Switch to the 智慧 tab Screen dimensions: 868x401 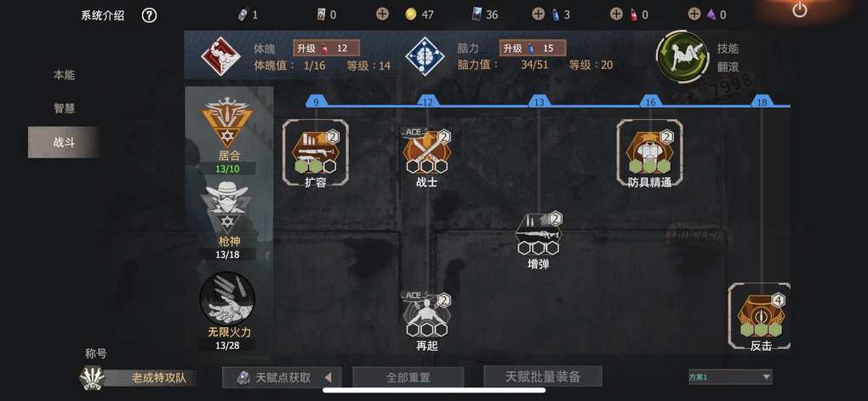coord(64,109)
